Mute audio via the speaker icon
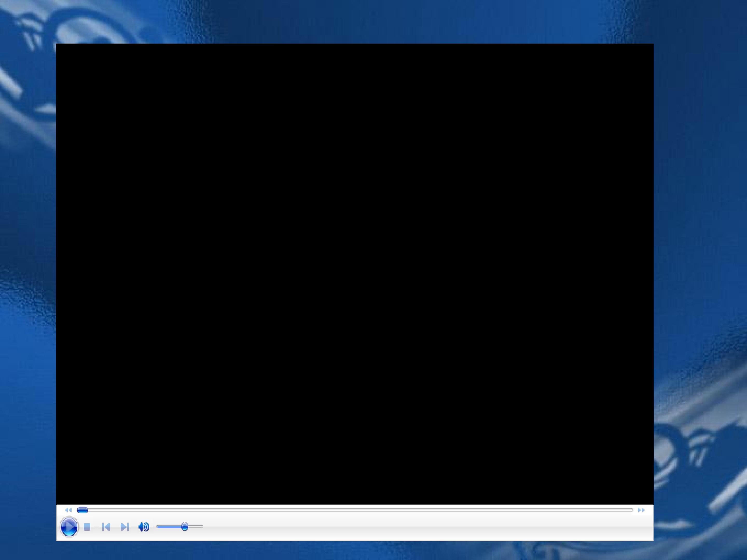Screen dimensions: 747x560 (144, 527)
